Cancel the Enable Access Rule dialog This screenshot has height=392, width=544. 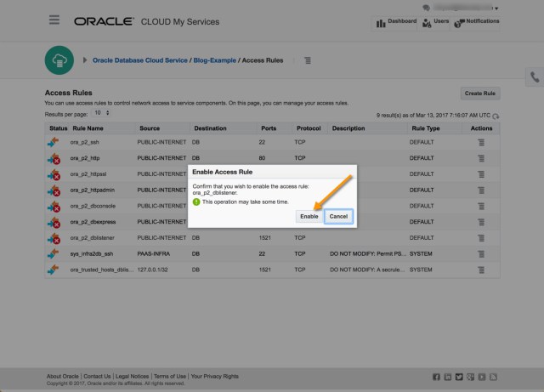click(338, 216)
